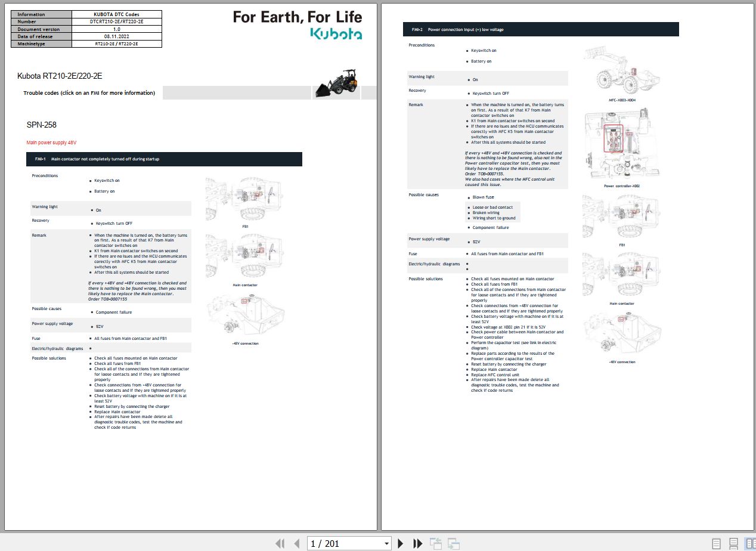Click the loader machine picture in the banner

coord(337,83)
